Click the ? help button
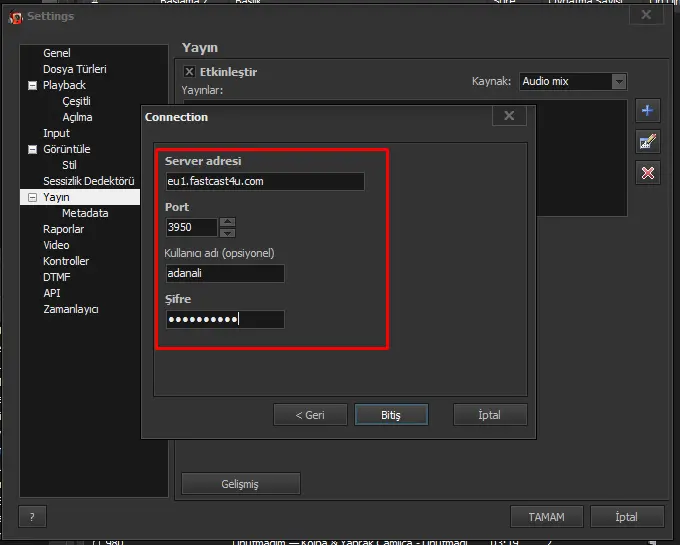The height and width of the screenshot is (545, 680). coord(32,517)
